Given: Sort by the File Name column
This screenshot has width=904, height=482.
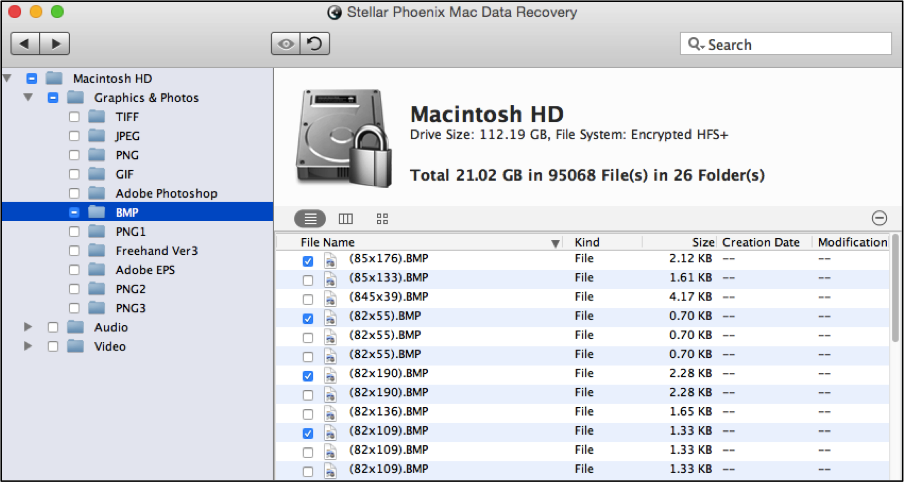Looking at the screenshot, I should click(327, 242).
